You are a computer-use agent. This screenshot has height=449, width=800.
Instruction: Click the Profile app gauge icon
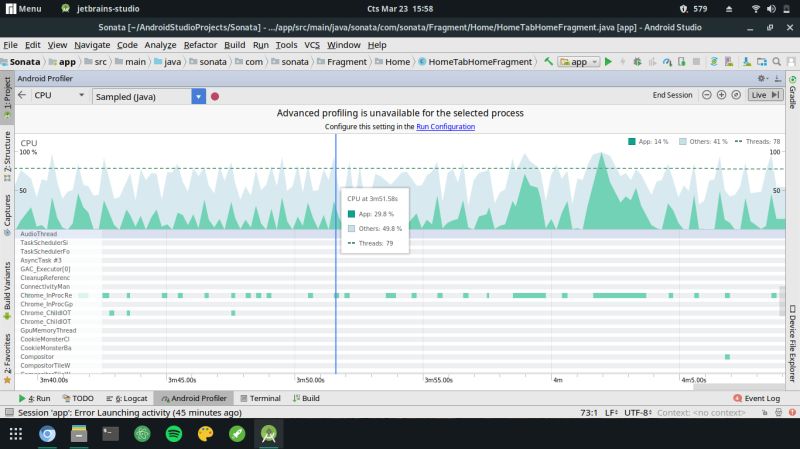pyautogui.click(x=667, y=62)
